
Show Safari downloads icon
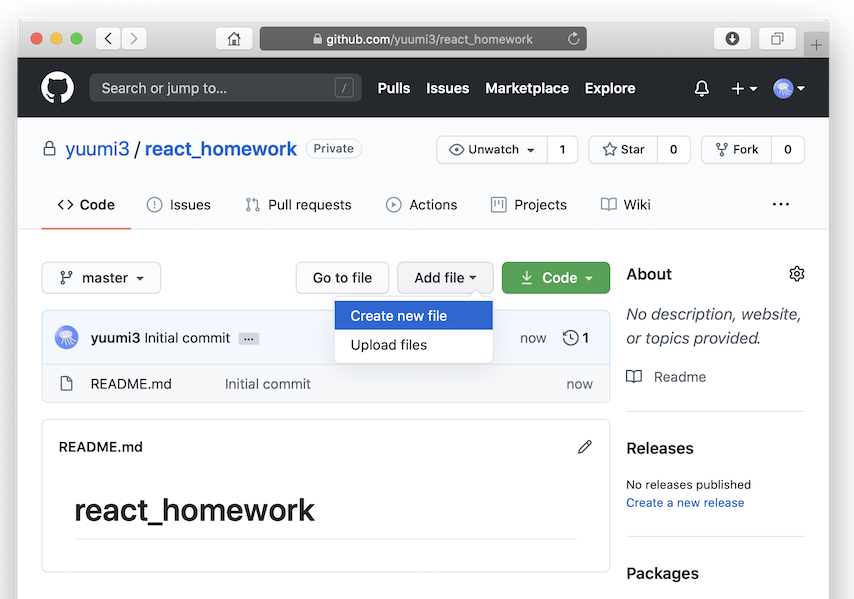pyautogui.click(x=732, y=39)
